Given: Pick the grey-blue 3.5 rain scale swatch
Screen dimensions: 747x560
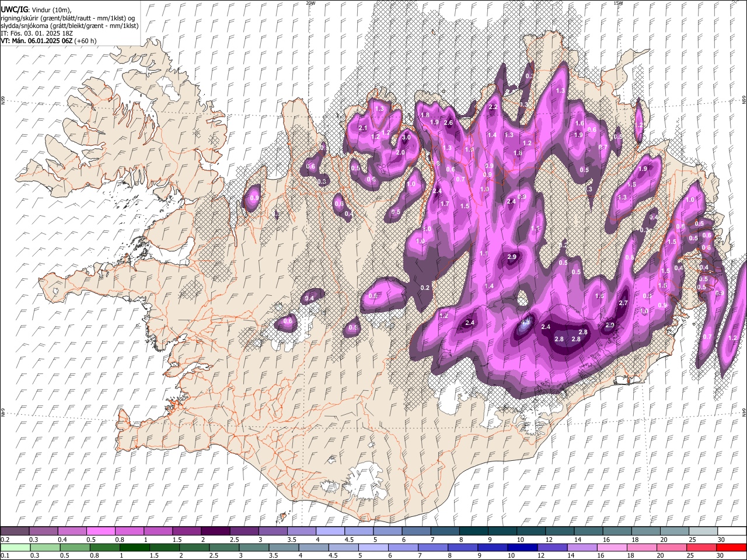Looking at the screenshot, I should tap(284, 547).
